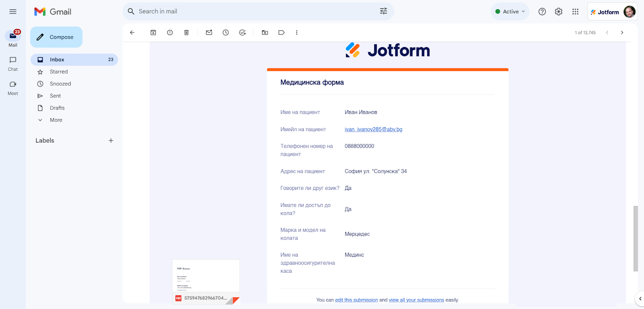The width and height of the screenshot is (644, 309).
Task: Click the Search in mail field
Action: (x=258, y=12)
